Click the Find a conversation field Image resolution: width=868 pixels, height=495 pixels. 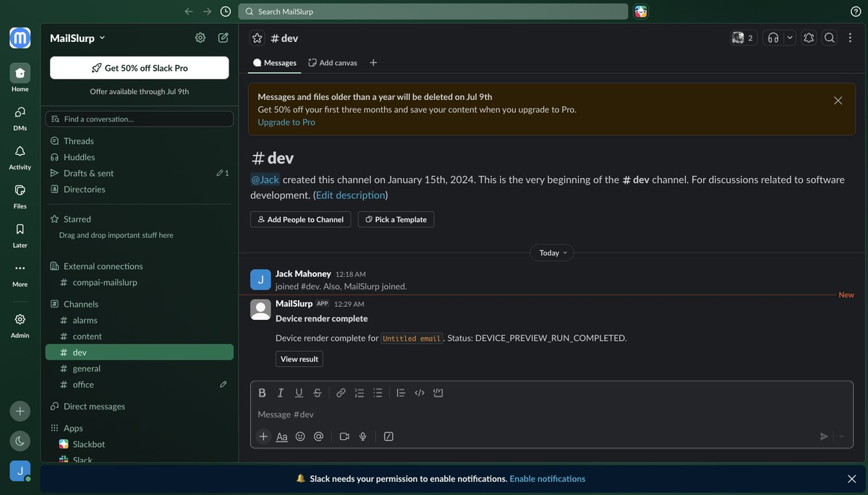(140, 119)
